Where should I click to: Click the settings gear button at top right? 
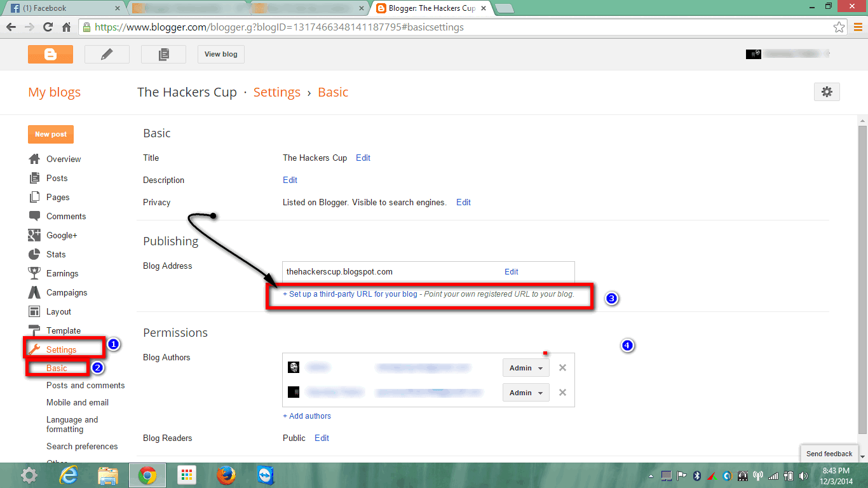(827, 92)
